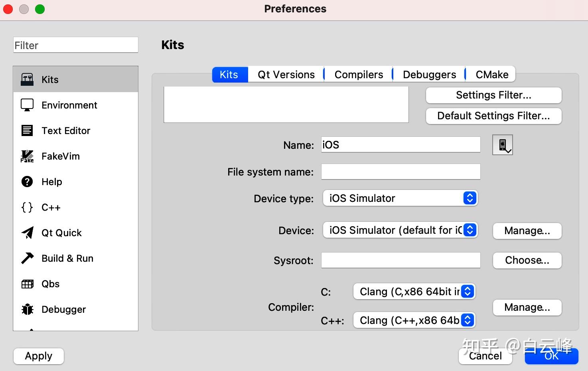
Task: Click the Apply button
Action: click(39, 356)
